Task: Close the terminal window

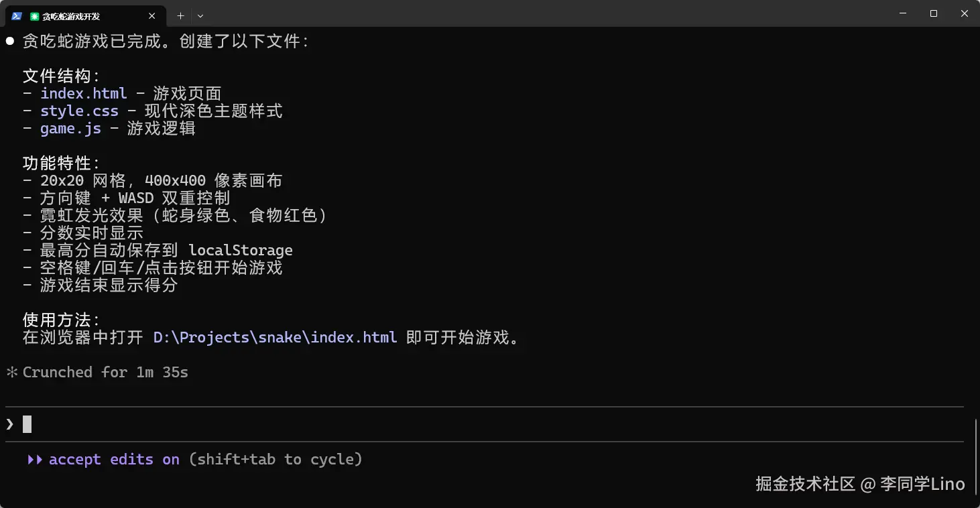Action: coord(965,13)
